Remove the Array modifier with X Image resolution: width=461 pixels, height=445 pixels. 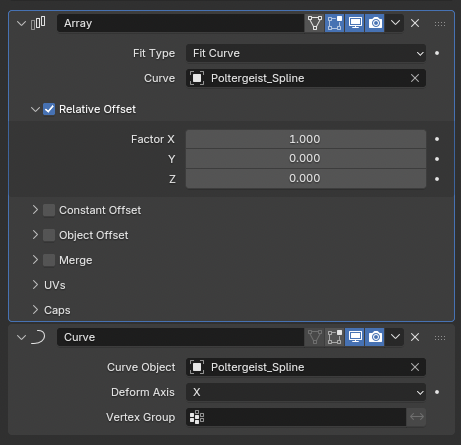[x=415, y=23]
